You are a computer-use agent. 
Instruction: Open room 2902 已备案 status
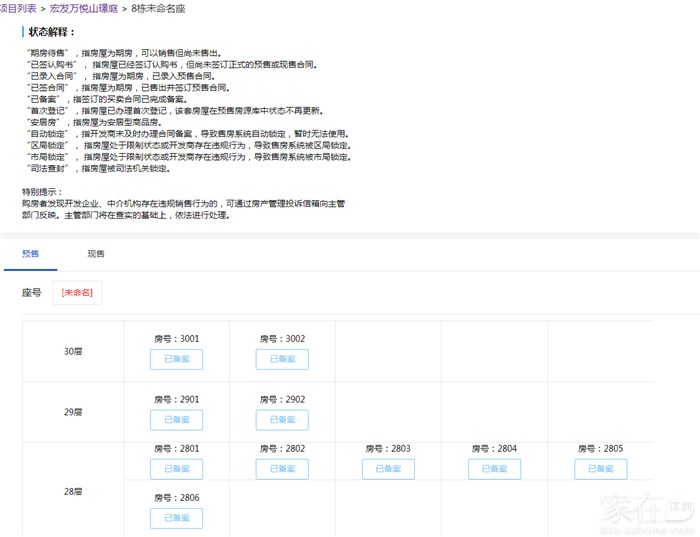click(282, 420)
